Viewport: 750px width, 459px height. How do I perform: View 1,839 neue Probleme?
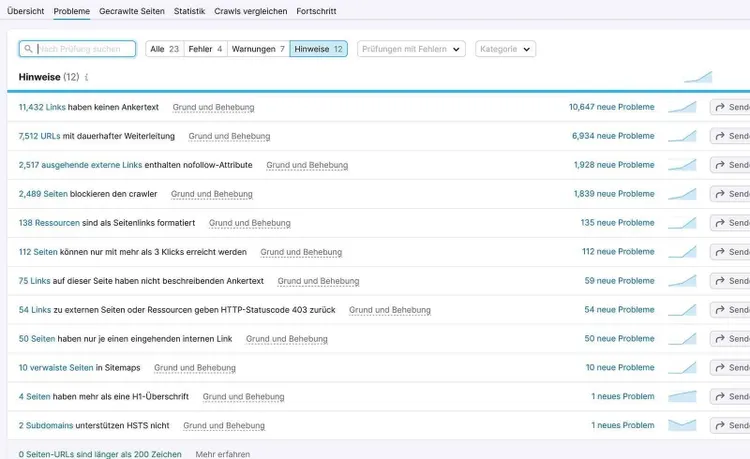[614, 194]
